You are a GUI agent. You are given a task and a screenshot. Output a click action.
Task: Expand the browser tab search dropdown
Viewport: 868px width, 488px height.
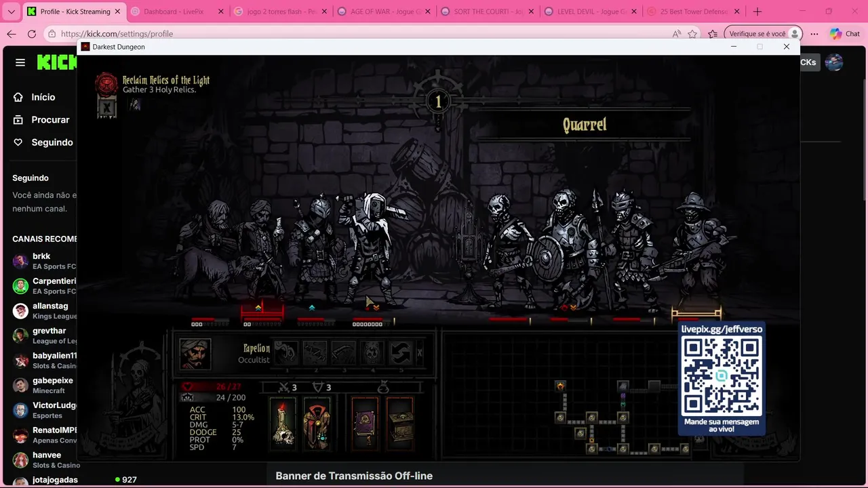click(11, 12)
